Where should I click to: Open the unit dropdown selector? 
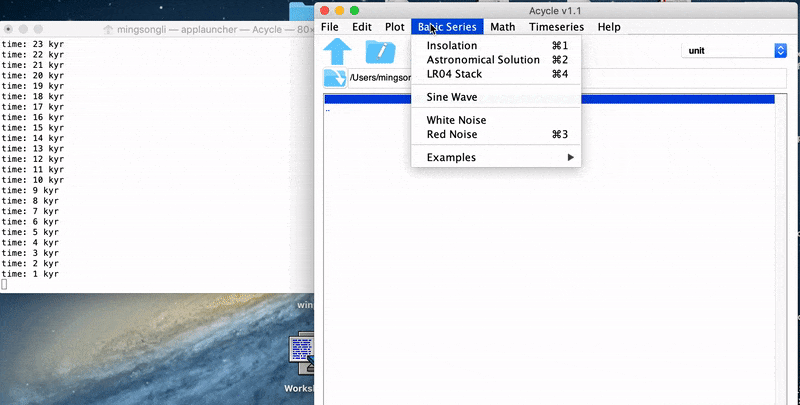[734, 50]
